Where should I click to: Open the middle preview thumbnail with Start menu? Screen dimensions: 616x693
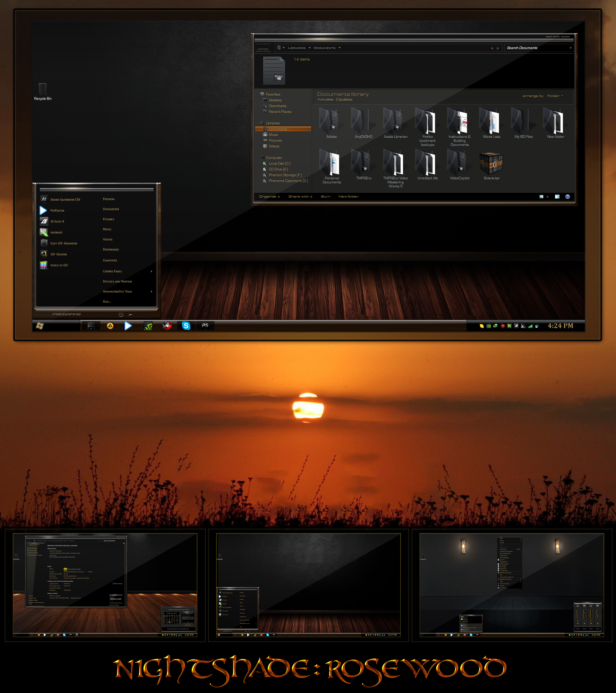click(x=309, y=585)
